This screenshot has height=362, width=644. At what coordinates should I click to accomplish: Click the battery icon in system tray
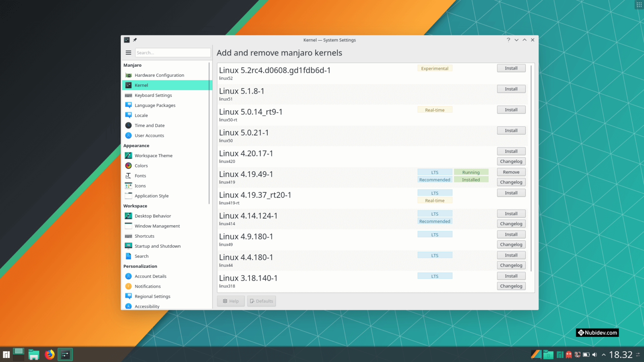[x=586, y=355]
